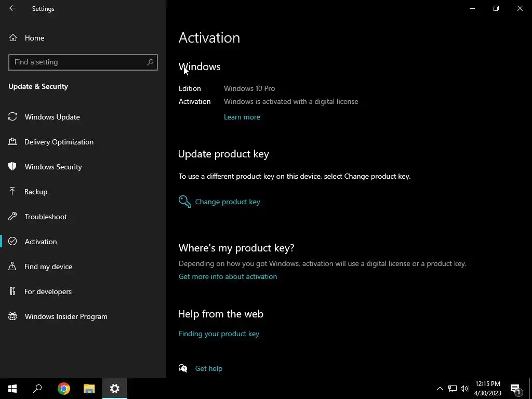
Task: Click the Get help chat bubble icon
Action: point(183,368)
